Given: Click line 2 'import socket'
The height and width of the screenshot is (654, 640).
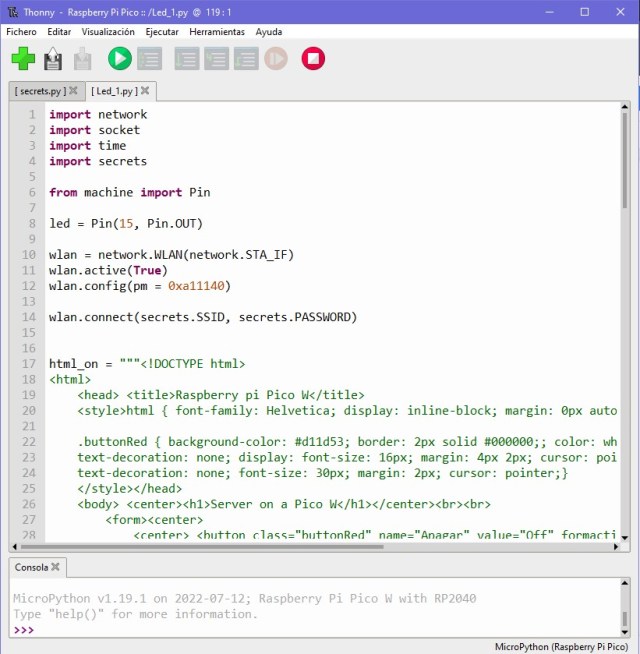Looking at the screenshot, I should tap(95, 130).
